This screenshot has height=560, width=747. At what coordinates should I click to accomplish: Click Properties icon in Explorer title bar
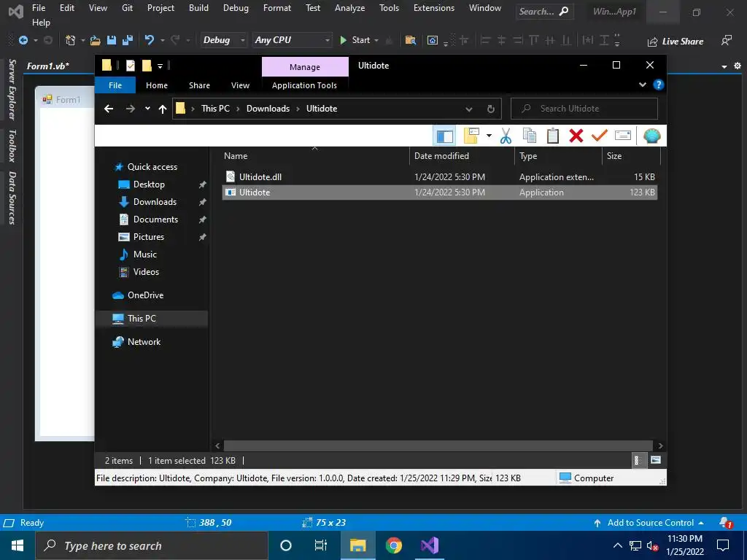point(130,66)
